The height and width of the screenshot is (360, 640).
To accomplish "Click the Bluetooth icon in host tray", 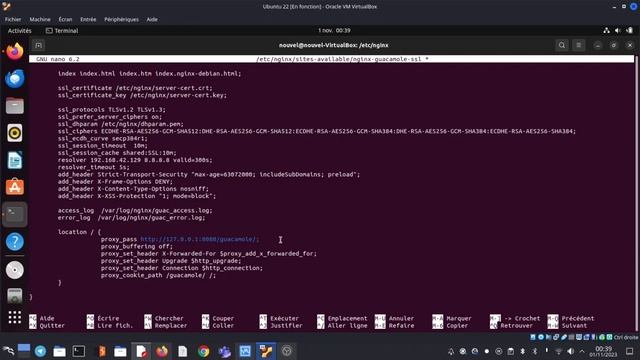I will coord(523,351).
